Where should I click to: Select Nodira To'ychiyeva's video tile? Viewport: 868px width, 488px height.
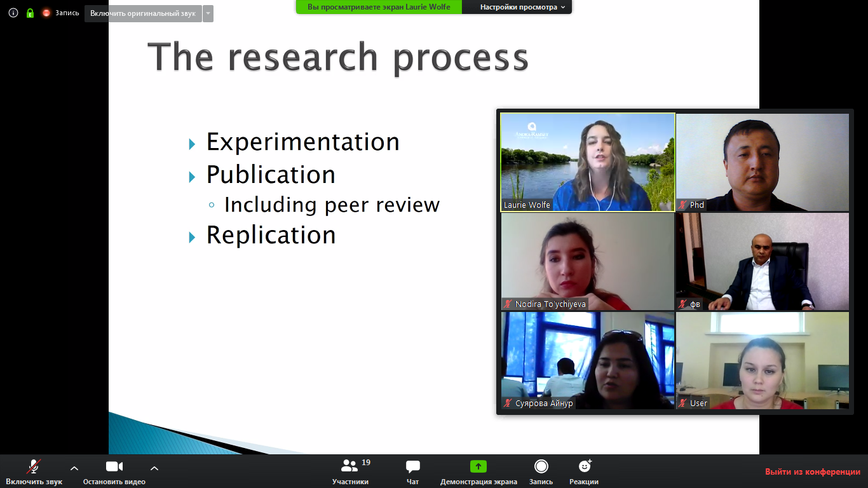pyautogui.click(x=588, y=261)
